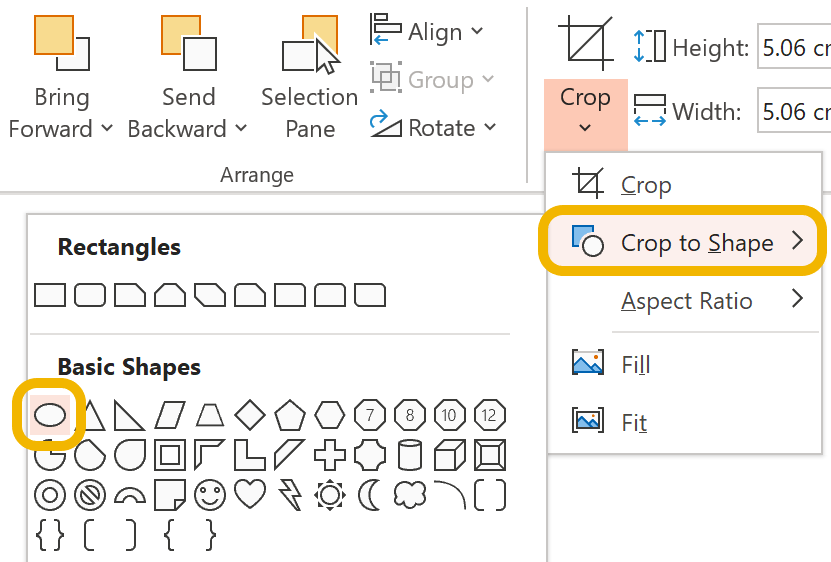Open the Rotate dropdown menu

(x=489, y=128)
